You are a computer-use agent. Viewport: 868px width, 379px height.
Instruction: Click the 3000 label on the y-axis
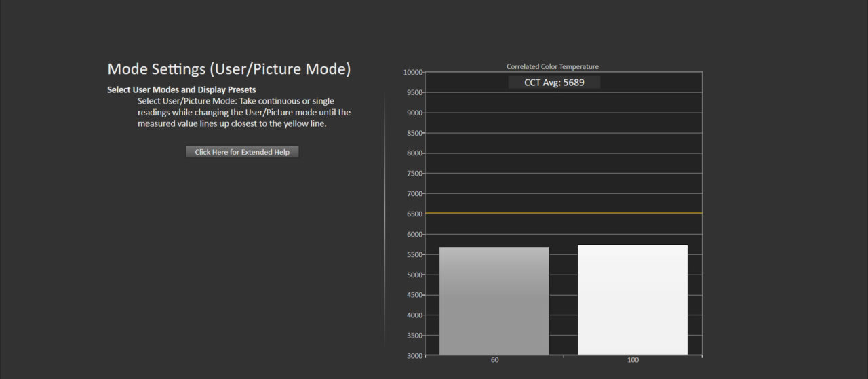(414, 355)
